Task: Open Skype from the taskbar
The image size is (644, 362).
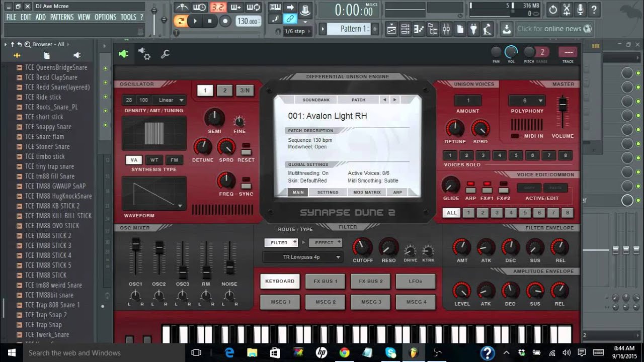Action: click(391, 352)
